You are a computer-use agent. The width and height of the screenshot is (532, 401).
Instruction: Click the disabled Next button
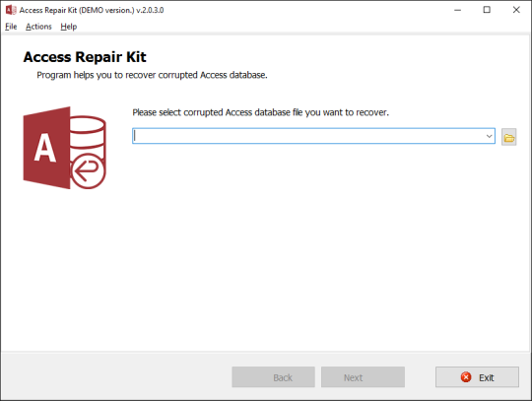pos(363,377)
